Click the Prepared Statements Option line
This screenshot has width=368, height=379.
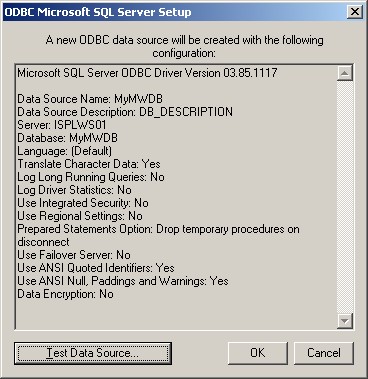[158, 235]
